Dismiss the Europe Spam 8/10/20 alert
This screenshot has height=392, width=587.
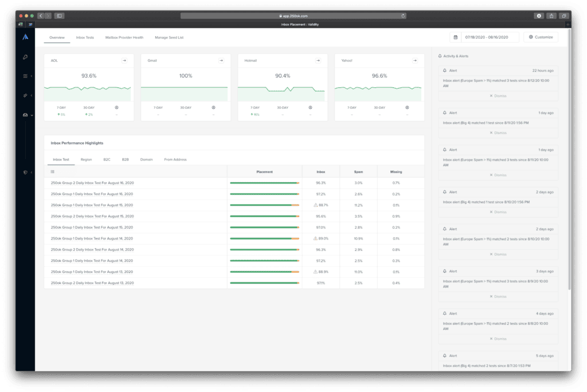coord(498,254)
